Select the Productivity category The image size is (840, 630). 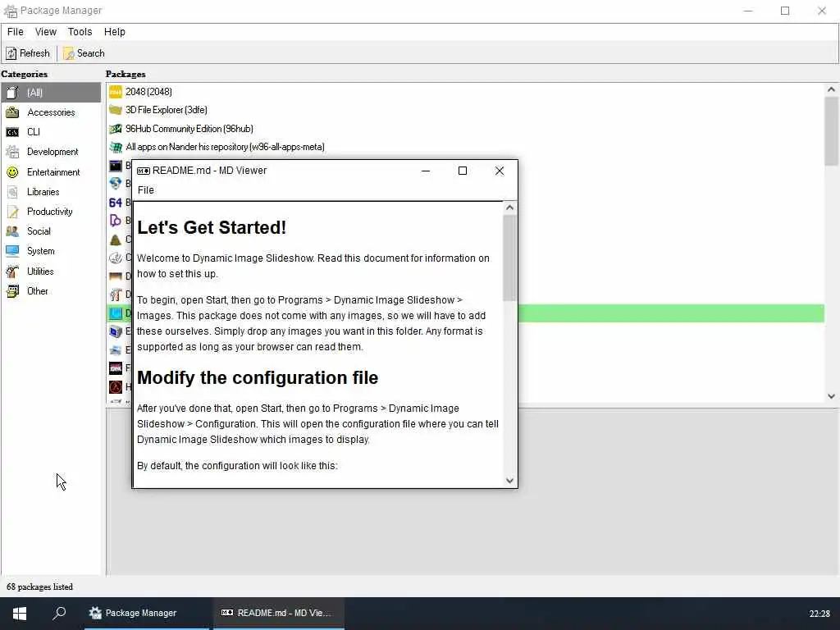(51, 212)
